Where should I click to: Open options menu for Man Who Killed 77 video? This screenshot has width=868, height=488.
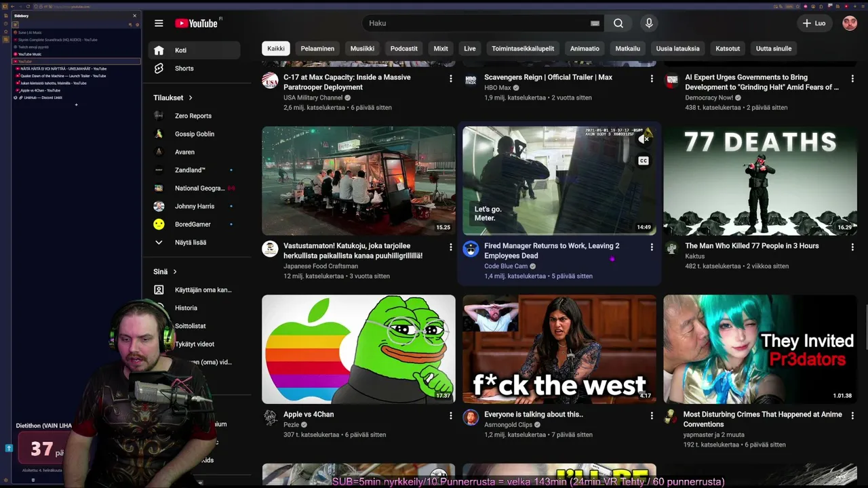pos(852,247)
